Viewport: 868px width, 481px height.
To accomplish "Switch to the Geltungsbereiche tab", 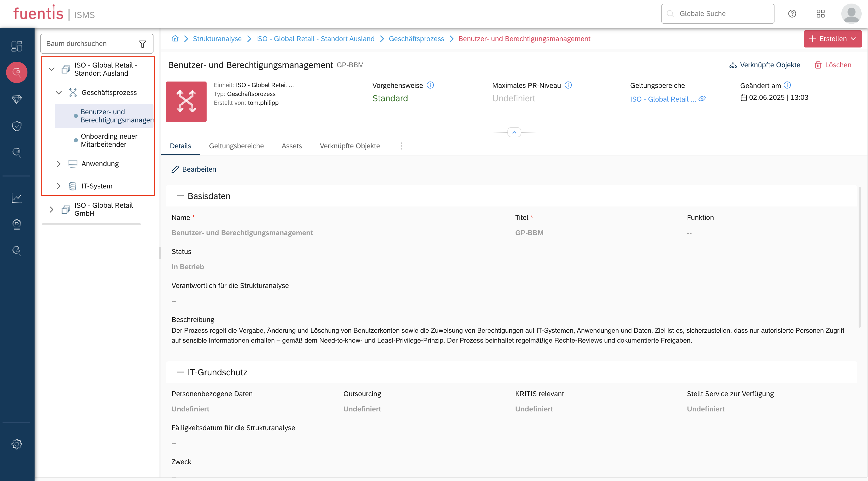I will click(236, 146).
